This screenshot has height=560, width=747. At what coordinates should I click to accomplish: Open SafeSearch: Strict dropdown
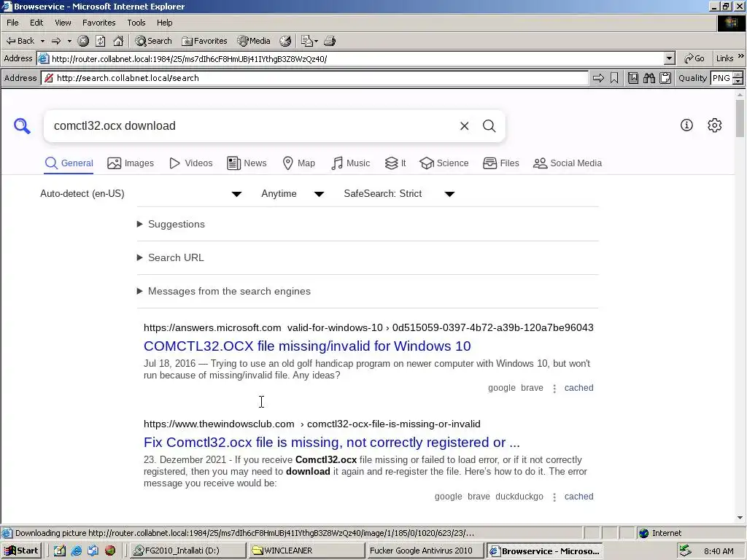[x=399, y=194]
